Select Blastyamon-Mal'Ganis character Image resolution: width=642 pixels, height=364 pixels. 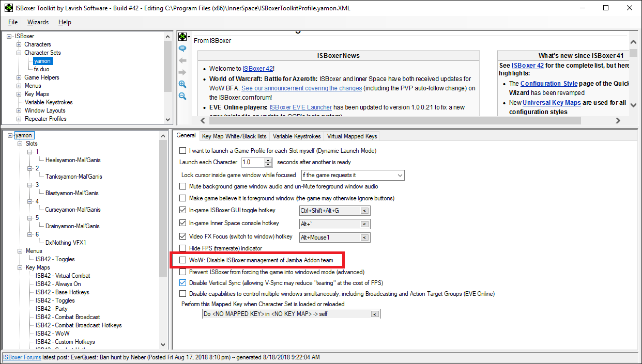tap(71, 193)
